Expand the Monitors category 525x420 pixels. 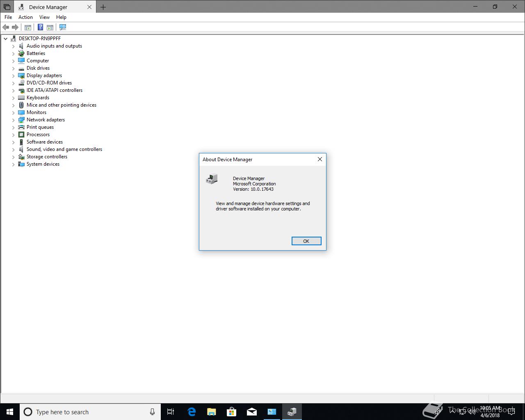click(14, 112)
